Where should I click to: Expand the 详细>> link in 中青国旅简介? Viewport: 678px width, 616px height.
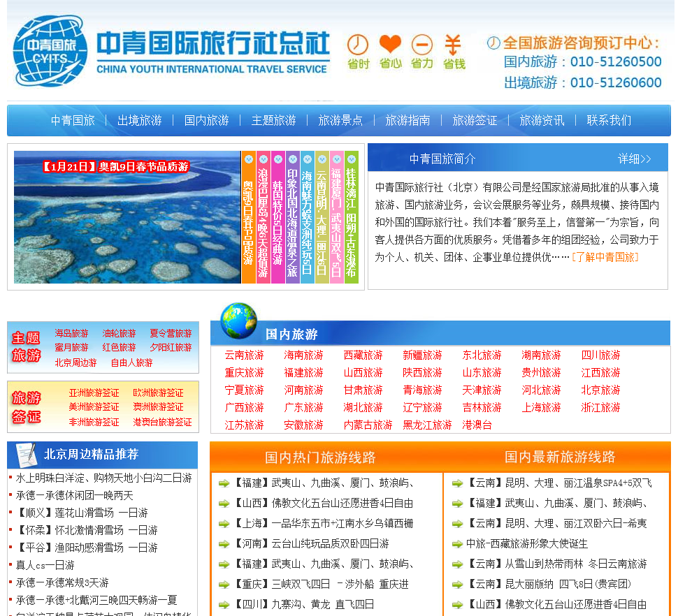635,159
